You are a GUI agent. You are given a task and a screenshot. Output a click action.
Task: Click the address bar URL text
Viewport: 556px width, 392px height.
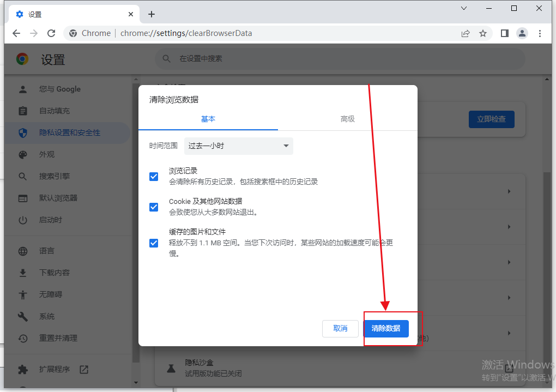pyautogui.click(x=186, y=33)
